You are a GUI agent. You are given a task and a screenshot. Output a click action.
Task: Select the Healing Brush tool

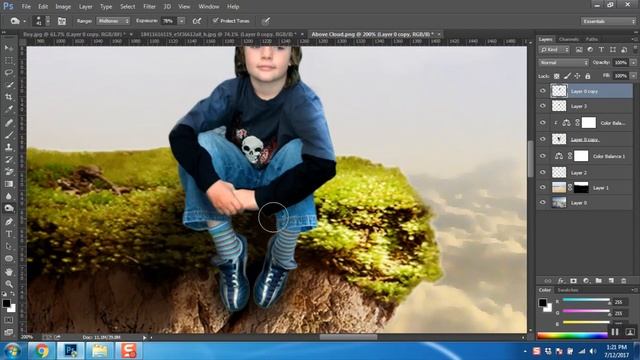pyautogui.click(x=9, y=122)
